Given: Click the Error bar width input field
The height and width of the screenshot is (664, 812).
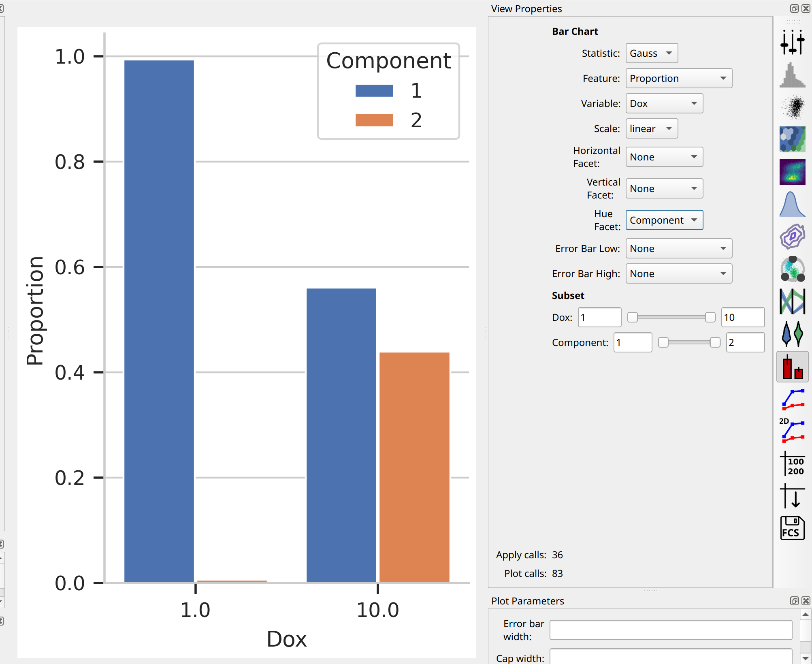Looking at the screenshot, I should coord(671,630).
